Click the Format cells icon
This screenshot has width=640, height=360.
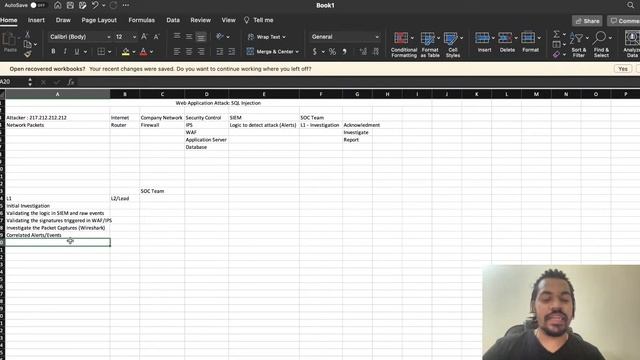click(x=528, y=38)
